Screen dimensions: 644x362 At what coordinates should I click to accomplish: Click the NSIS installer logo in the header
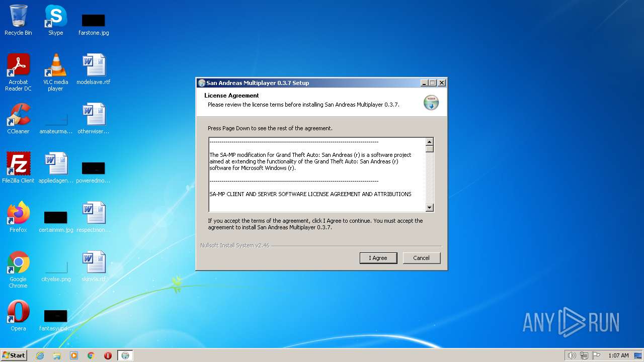(431, 103)
